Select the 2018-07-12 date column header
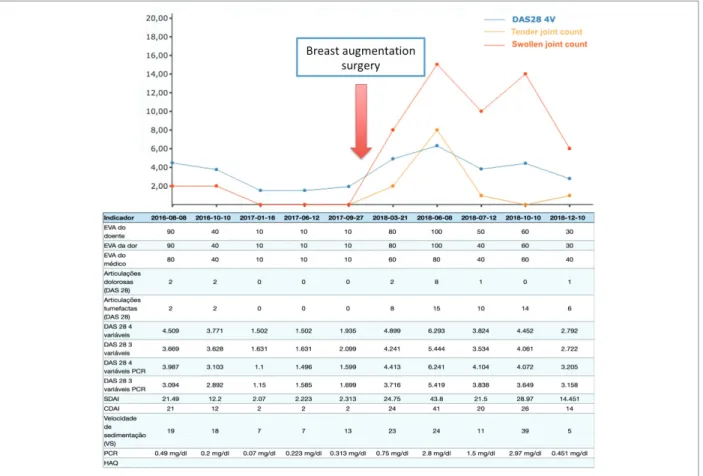Viewport: 703px width, 476px height. [x=479, y=218]
